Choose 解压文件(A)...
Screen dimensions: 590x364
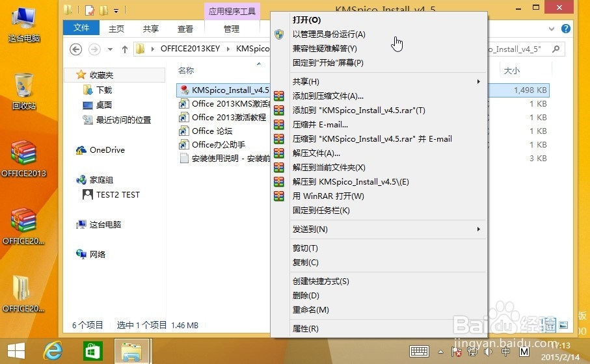(x=379, y=153)
